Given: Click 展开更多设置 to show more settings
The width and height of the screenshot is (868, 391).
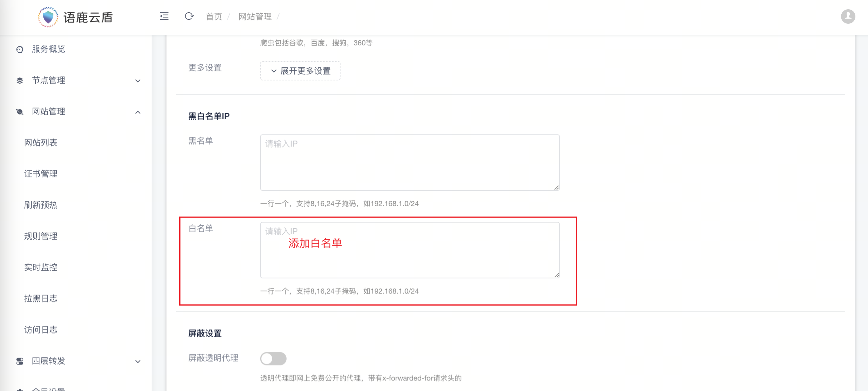Looking at the screenshot, I should 300,71.
